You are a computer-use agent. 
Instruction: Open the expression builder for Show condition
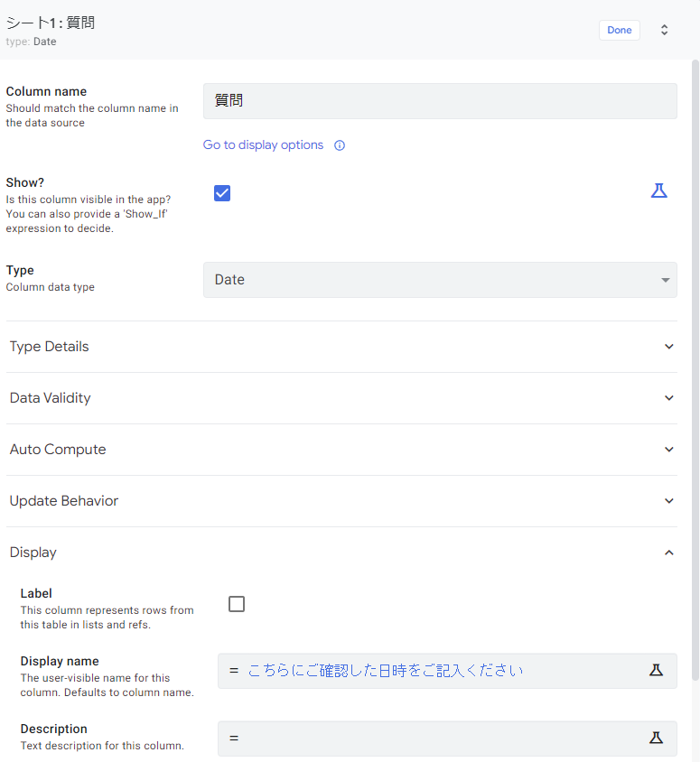(658, 190)
